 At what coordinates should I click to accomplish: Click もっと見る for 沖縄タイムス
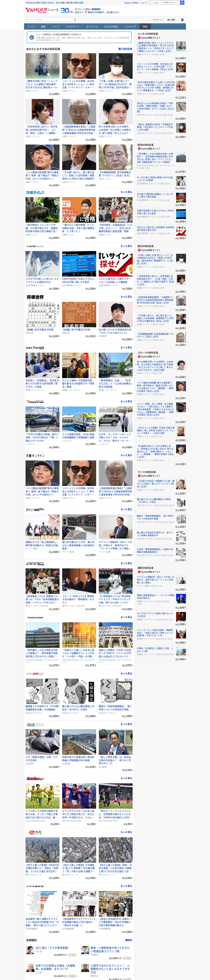(127, 192)
